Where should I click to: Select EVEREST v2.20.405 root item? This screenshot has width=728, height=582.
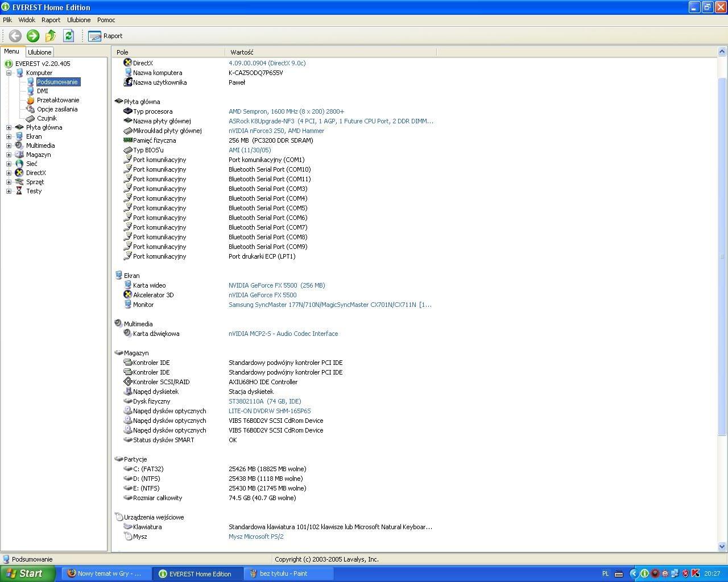point(43,64)
